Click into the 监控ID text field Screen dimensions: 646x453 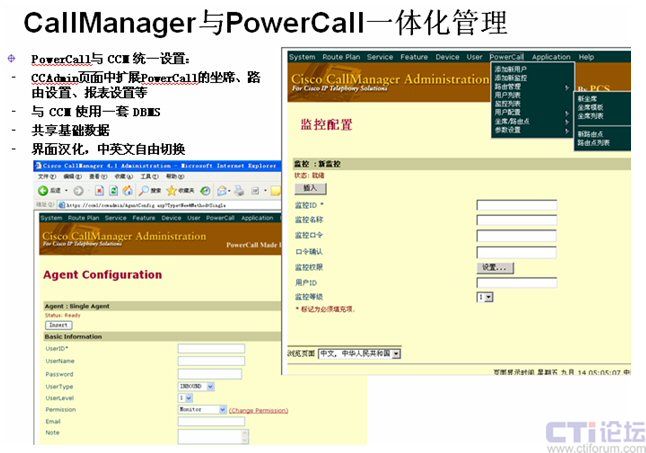(516, 206)
